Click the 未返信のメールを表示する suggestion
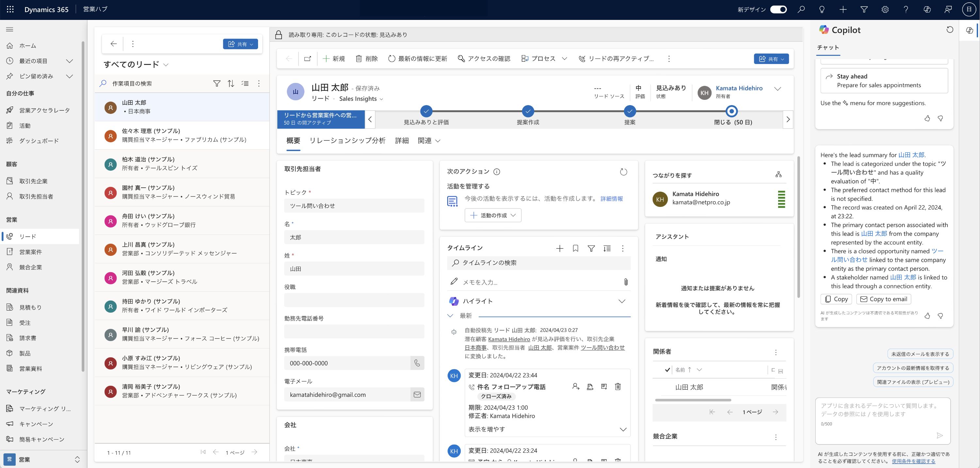The width and height of the screenshot is (980, 468). [920, 353]
